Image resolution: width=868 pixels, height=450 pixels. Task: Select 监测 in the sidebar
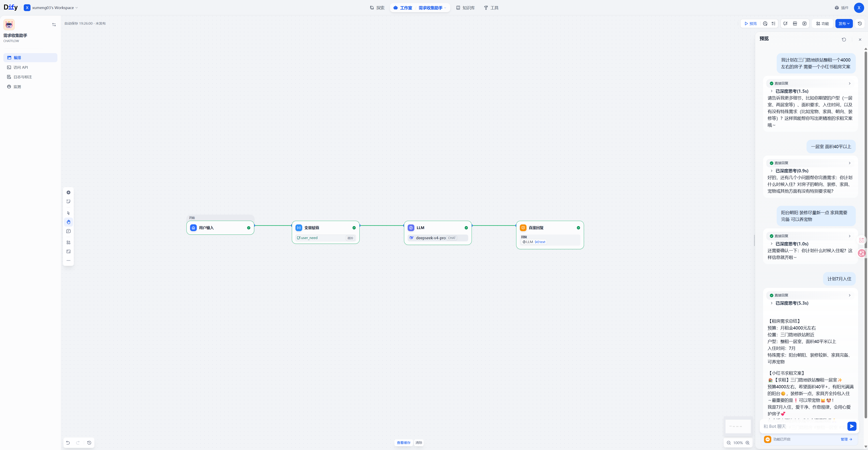[30, 87]
